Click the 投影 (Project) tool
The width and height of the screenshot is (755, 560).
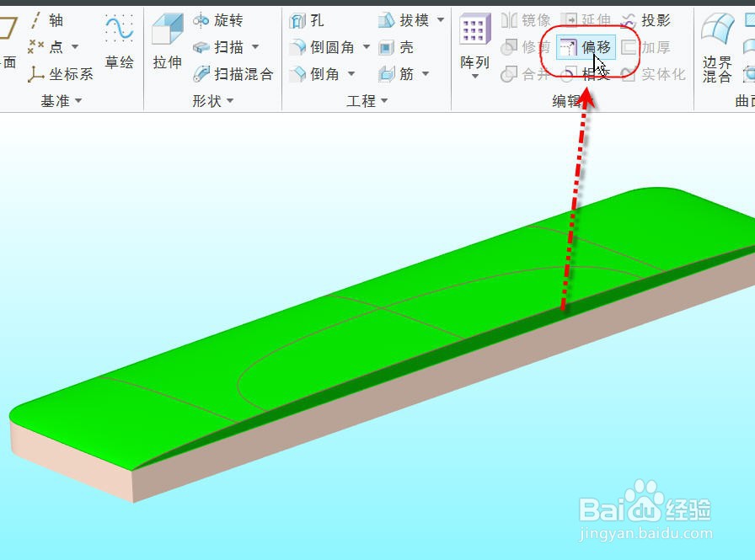pyautogui.click(x=645, y=20)
